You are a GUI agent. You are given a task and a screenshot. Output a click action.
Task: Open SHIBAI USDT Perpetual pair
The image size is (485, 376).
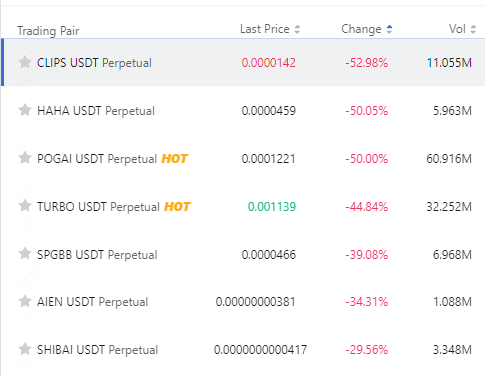(97, 350)
